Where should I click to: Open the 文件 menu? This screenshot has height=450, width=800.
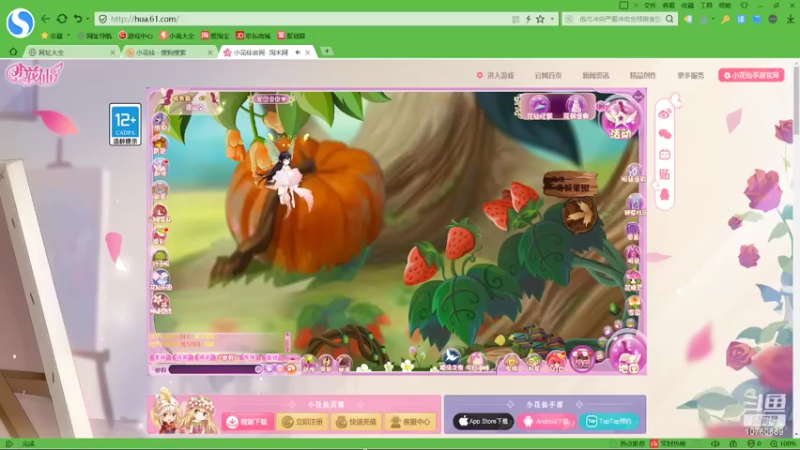tap(650, 5)
